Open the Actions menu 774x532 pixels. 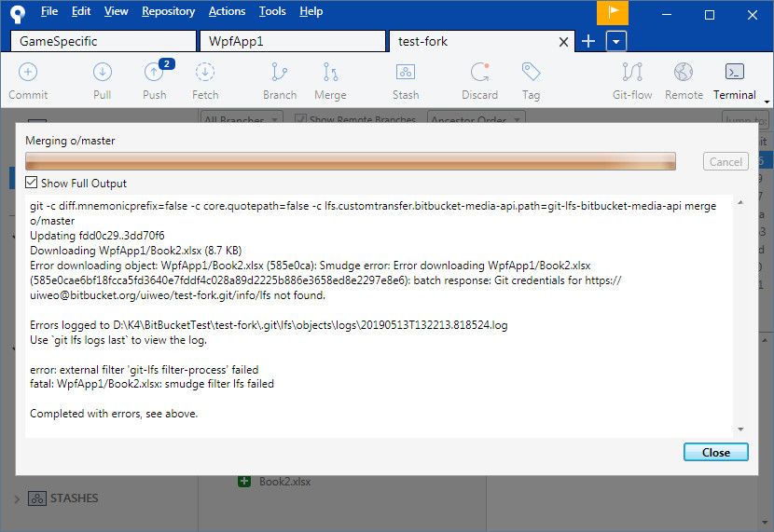(x=227, y=11)
